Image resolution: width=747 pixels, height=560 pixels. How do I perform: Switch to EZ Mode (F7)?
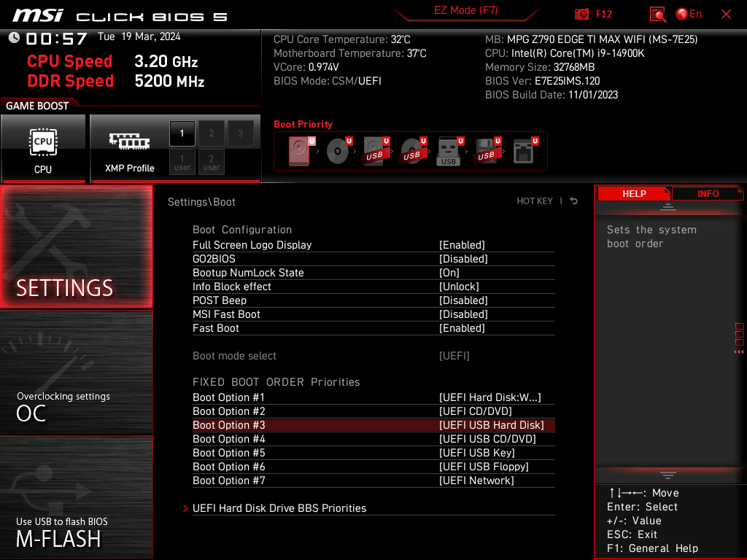465,10
